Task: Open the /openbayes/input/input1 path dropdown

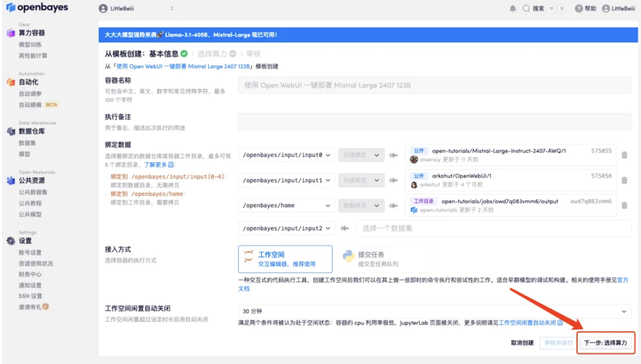Action: tap(287, 180)
